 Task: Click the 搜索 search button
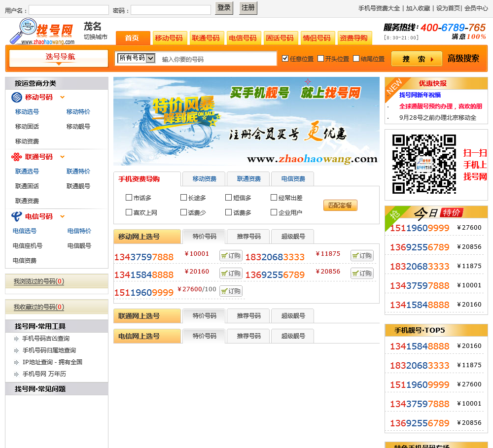click(x=417, y=59)
